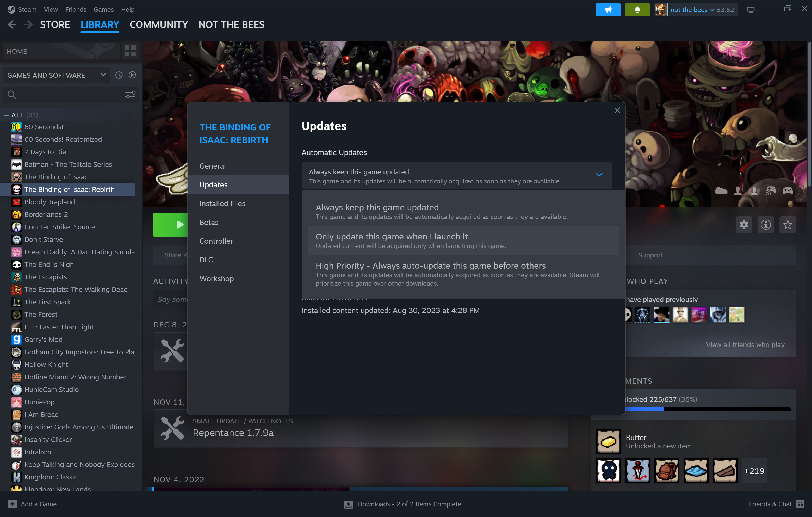The width and height of the screenshot is (812, 517).
Task: Click the user avatar next to not the bees
Action: pyautogui.click(x=661, y=9)
